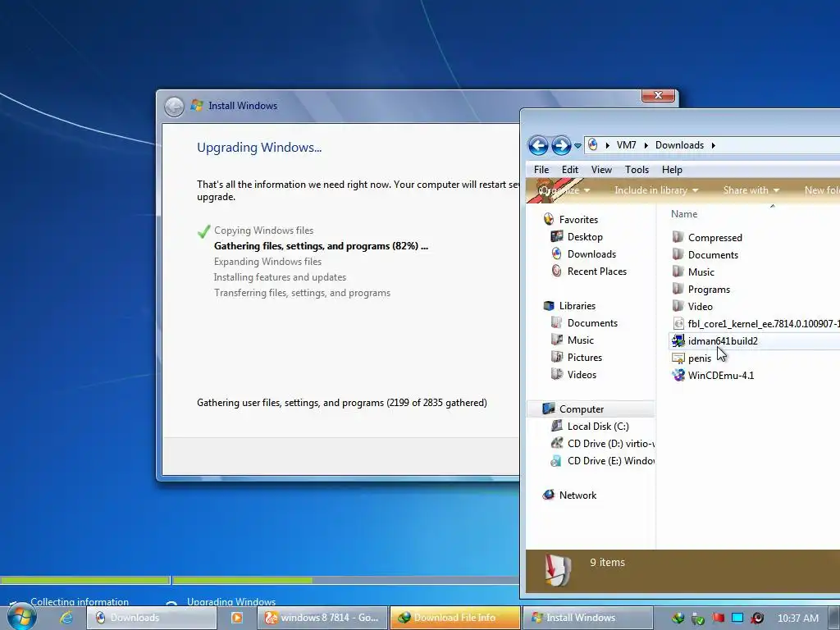Viewport: 840px width, 630px height.
Task: Open the Videos library in the sidebar
Action: pos(582,374)
